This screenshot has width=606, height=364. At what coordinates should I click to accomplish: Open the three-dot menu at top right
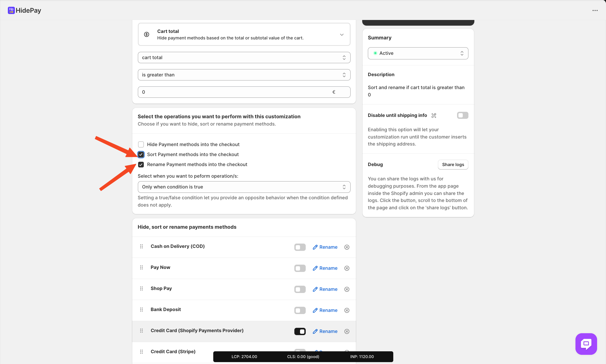pos(595,11)
